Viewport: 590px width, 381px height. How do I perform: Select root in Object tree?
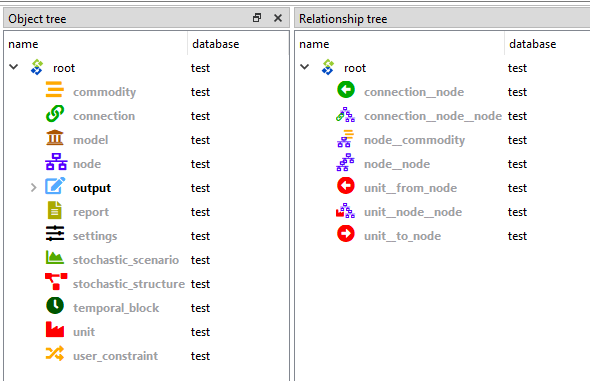coord(64,68)
